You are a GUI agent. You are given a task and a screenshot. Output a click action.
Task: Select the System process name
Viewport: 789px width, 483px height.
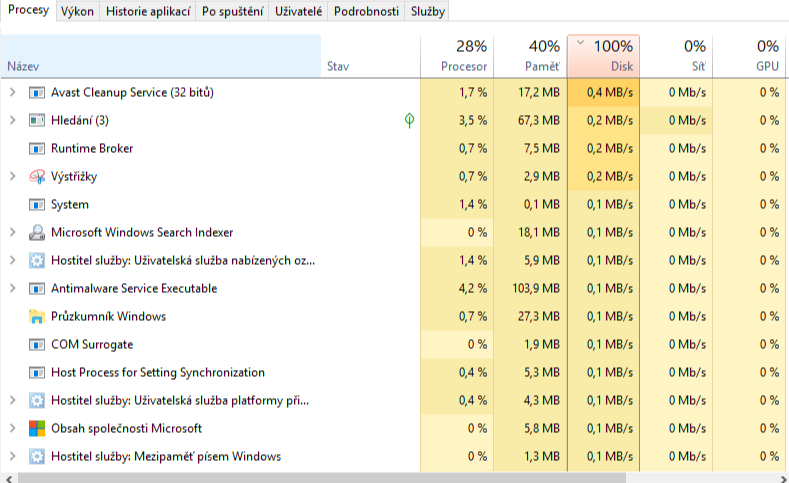click(x=70, y=204)
